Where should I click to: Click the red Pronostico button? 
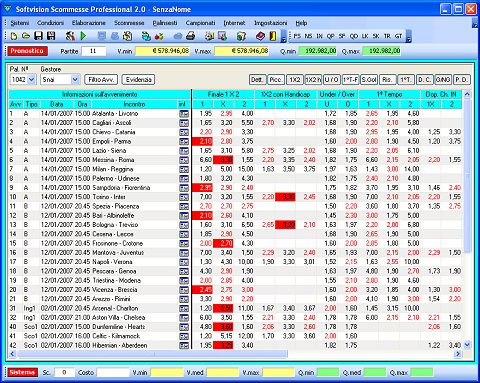pos(27,51)
